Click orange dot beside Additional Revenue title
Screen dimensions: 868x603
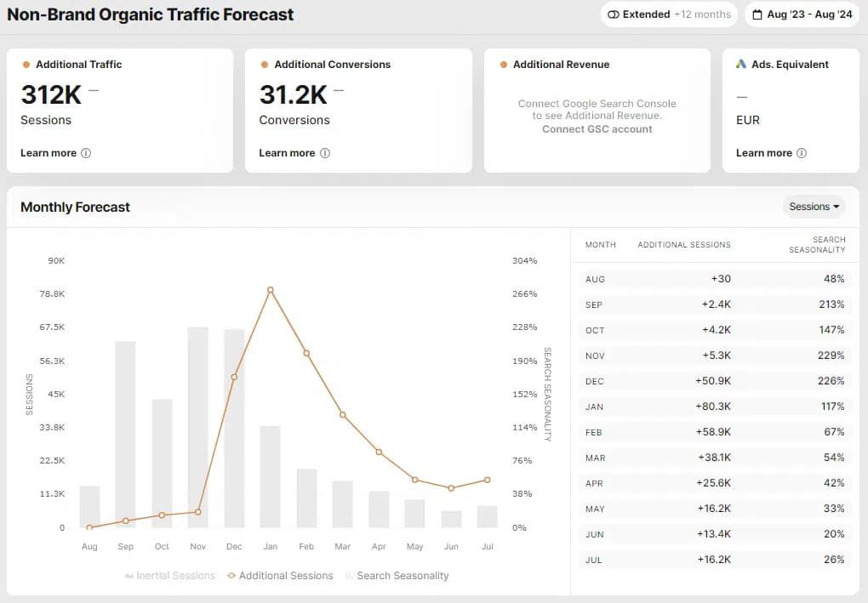(504, 65)
